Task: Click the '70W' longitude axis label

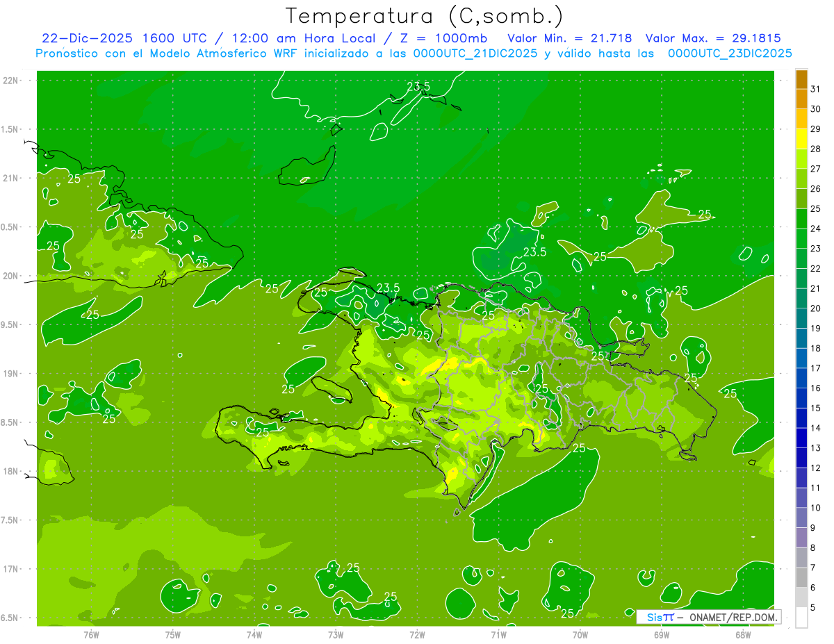Action: [580, 634]
